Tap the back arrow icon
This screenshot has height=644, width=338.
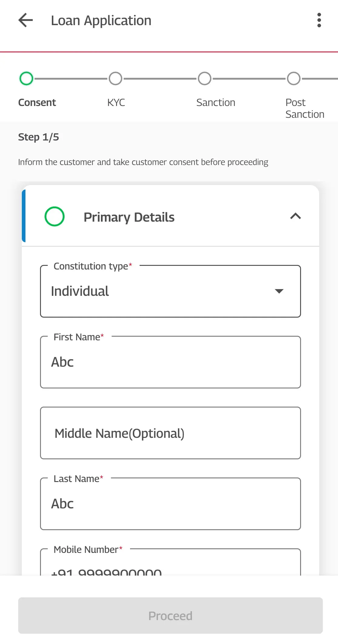point(25,20)
